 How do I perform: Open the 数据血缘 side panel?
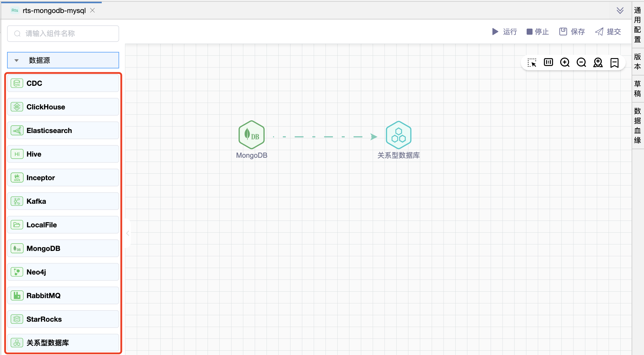(x=638, y=125)
